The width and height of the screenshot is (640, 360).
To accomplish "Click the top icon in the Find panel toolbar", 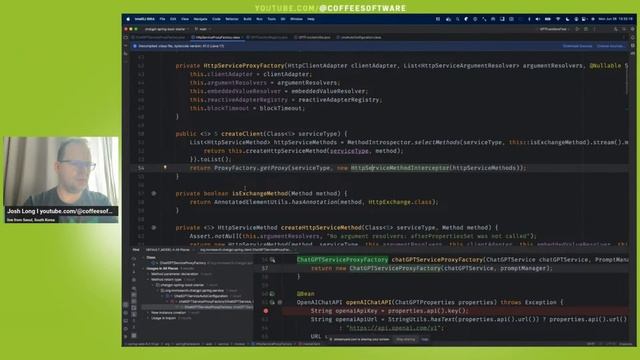I will coord(134,258).
